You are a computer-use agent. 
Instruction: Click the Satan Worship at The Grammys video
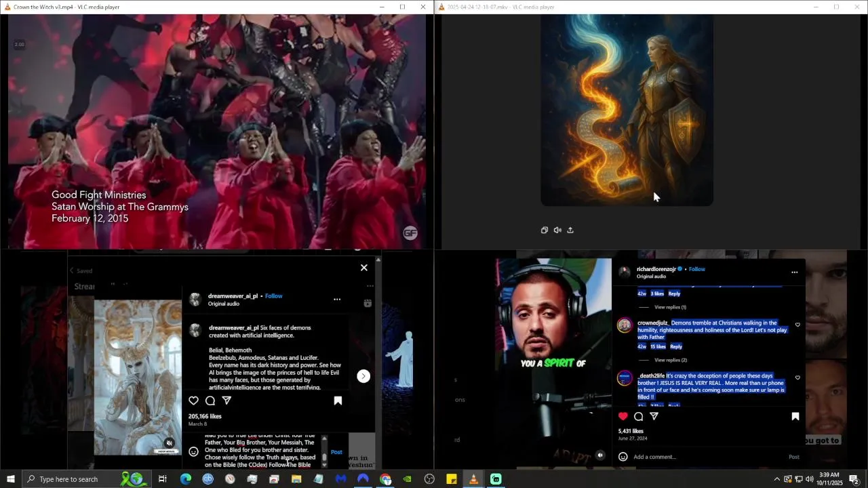click(x=217, y=131)
